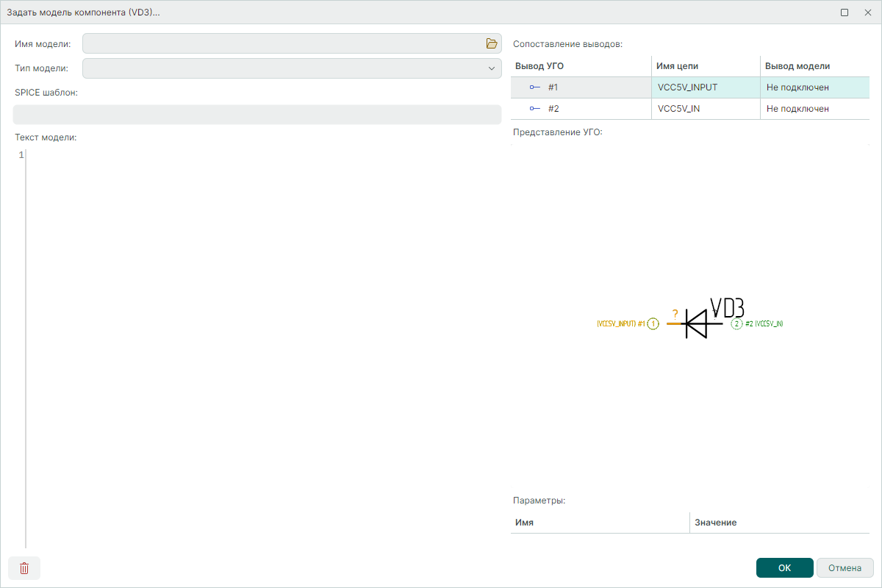
Task: Click the SPICE шаблон field
Action: click(257, 115)
